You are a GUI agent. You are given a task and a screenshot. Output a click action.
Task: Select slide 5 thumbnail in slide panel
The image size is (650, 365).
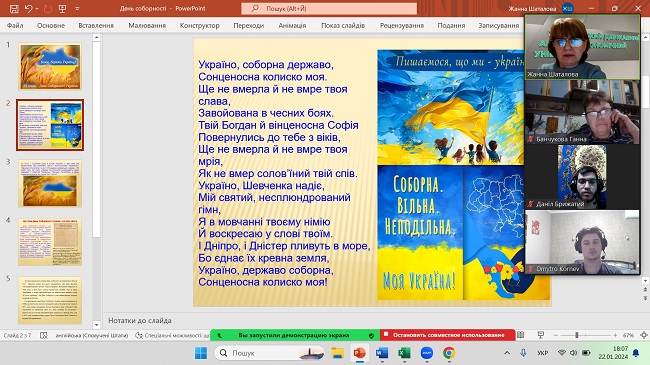click(50, 300)
